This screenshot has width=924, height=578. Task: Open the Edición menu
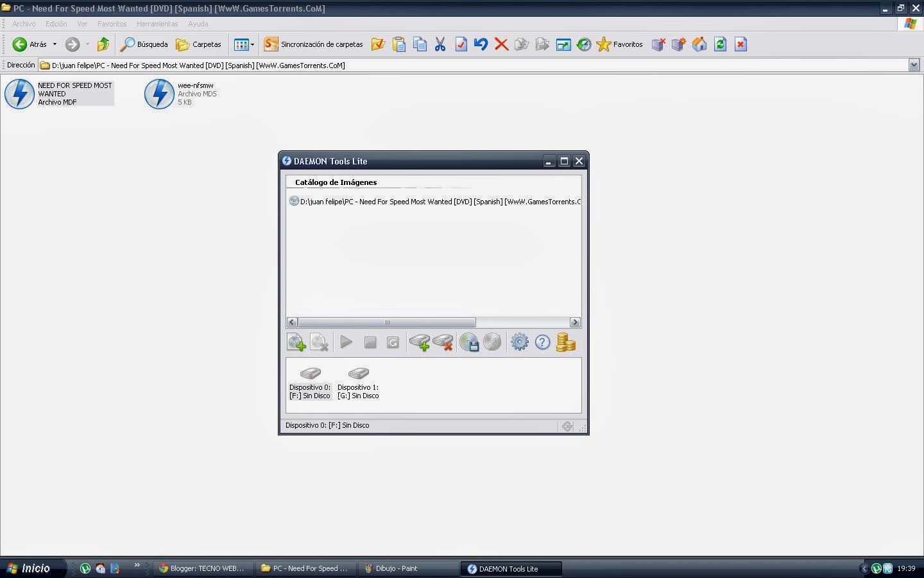56,24
